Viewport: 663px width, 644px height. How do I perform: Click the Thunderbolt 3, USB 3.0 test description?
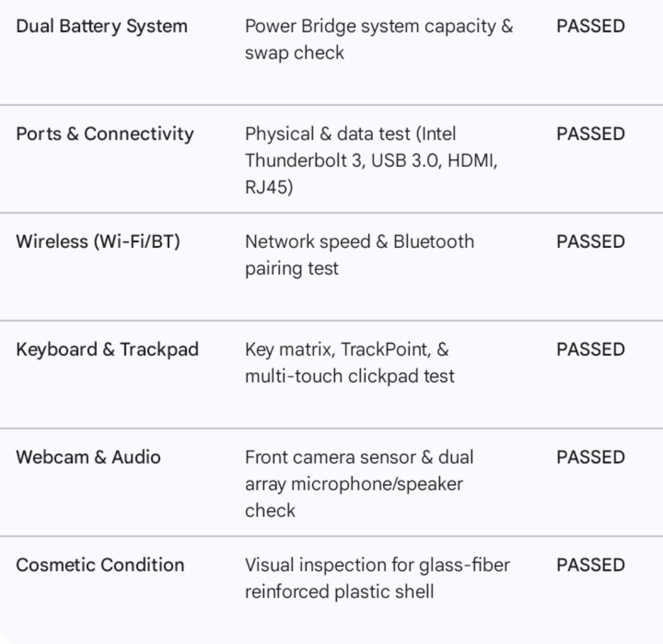(x=371, y=160)
